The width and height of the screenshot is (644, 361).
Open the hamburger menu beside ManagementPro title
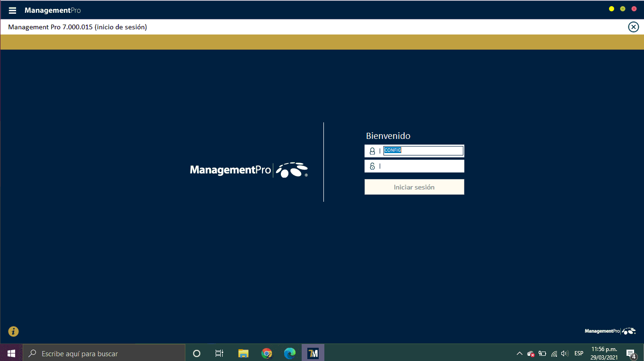pyautogui.click(x=13, y=10)
